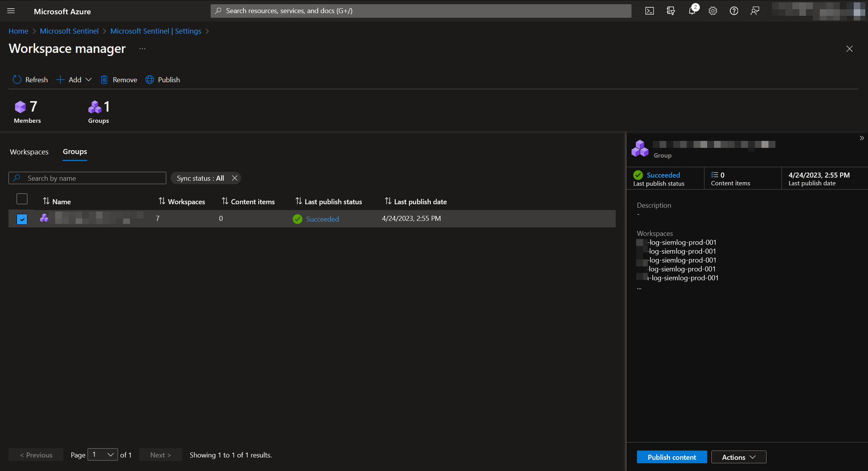The height and width of the screenshot is (471, 868).
Task: Sort by Name column
Action: pyautogui.click(x=57, y=202)
